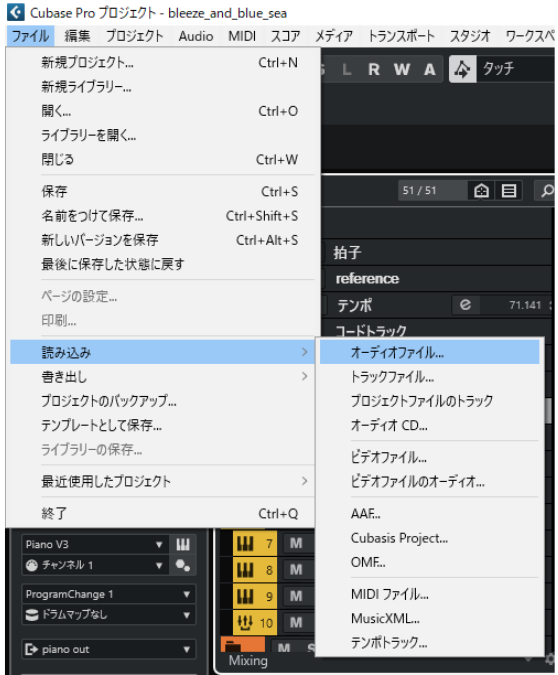Viewport: 558px width, 675px height.
Task: Expand the piano out output routing dropdown
Action: (x=108, y=649)
